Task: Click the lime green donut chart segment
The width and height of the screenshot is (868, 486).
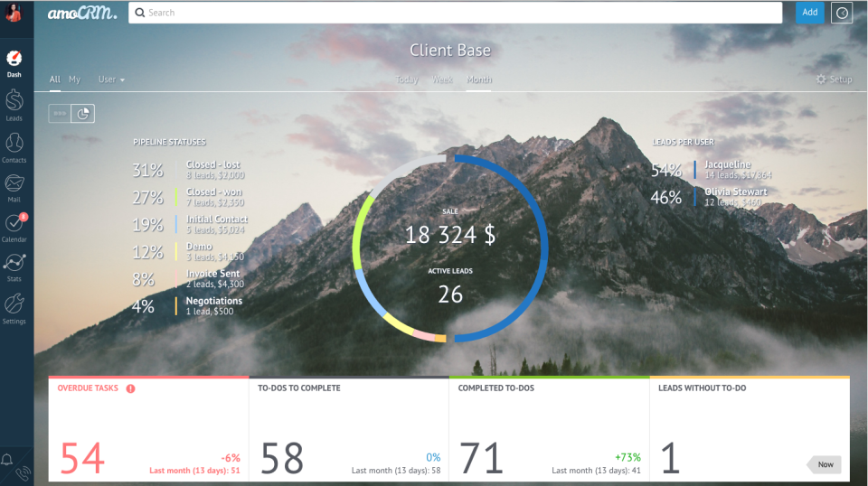Action: [x=358, y=232]
